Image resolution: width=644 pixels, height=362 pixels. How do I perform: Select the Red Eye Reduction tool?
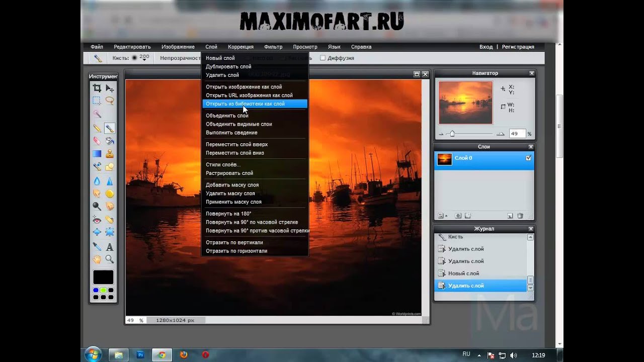(x=97, y=219)
